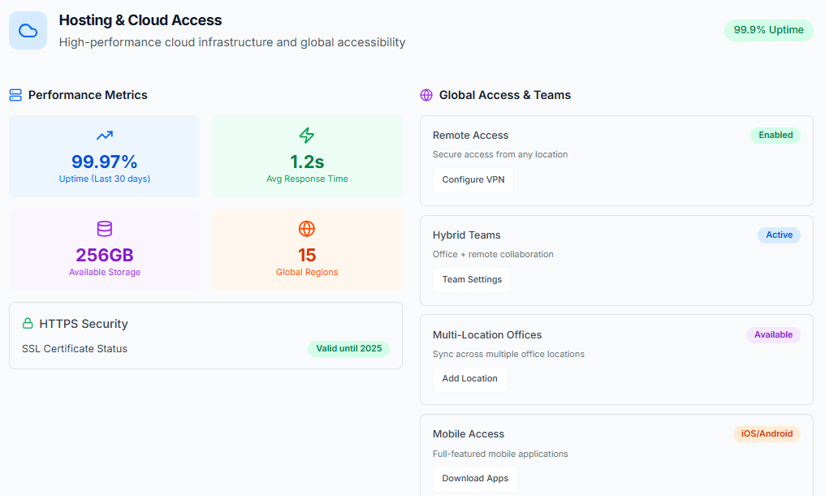This screenshot has height=504, width=825.
Task: Click the uptime trend arrow icon
Action: 104,136
